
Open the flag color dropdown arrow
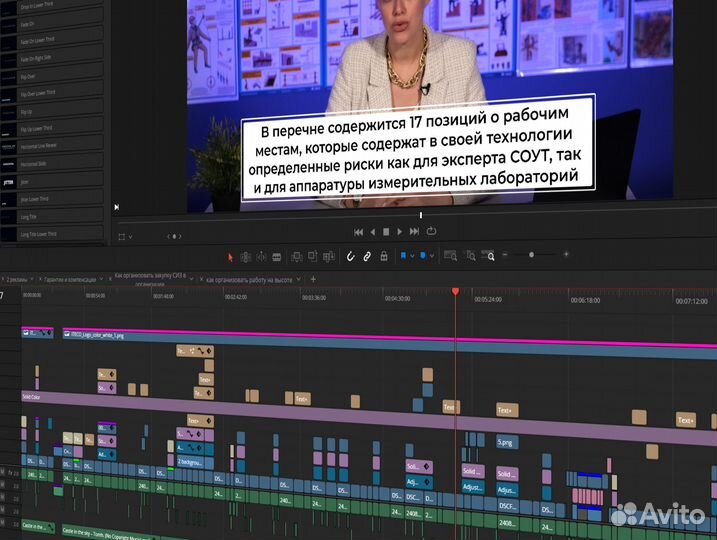pyautogui.click(x=411, y=257)
